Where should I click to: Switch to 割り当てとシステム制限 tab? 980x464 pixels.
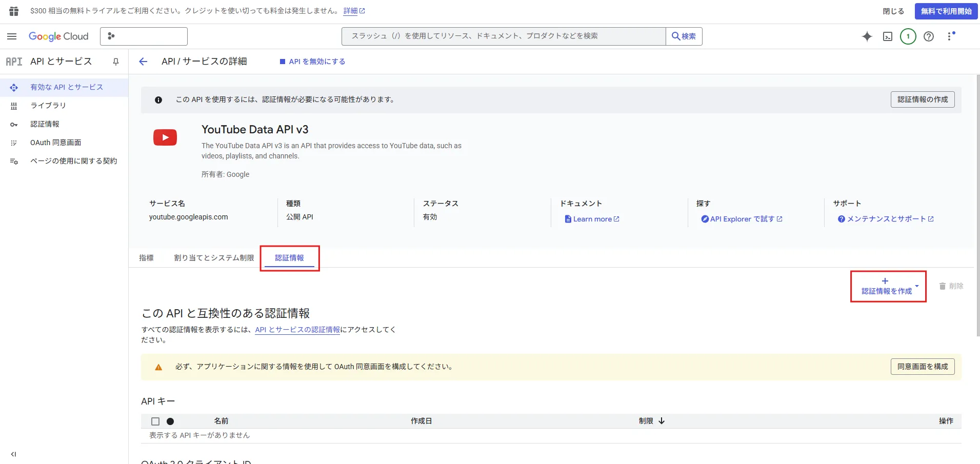click(214, 258)
